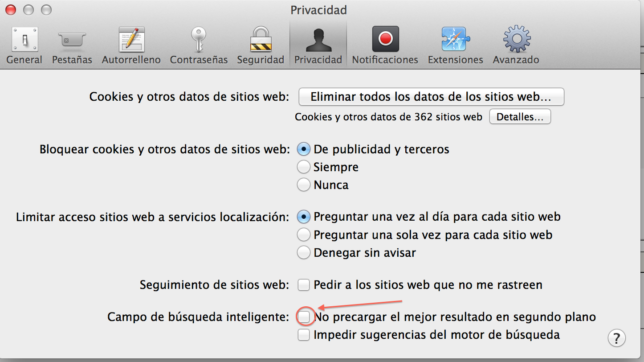Open Seguridad preferences via padlock icon
Screen dimensions: 644x362
point(261,42)
